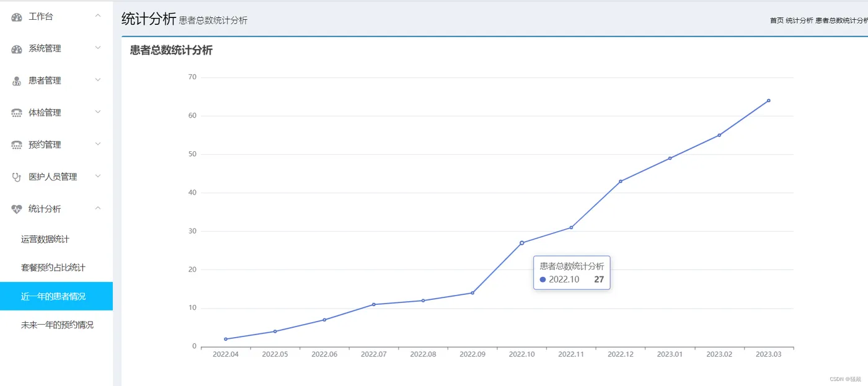Collapse the 工作台 menu chevron
This screenshot has width=868, height=386.
pos(98,16)
